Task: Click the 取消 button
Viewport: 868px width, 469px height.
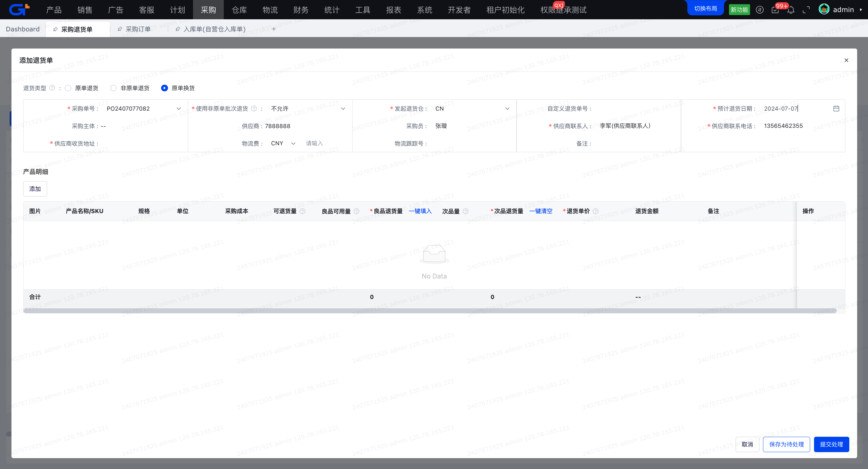Action: point(747,444)
